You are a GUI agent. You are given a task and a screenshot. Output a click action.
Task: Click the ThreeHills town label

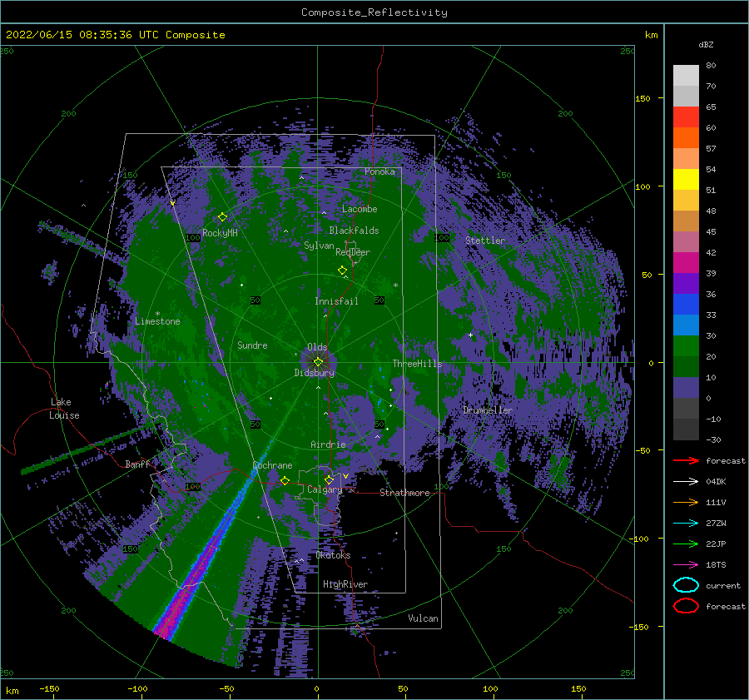pos(417,364)
